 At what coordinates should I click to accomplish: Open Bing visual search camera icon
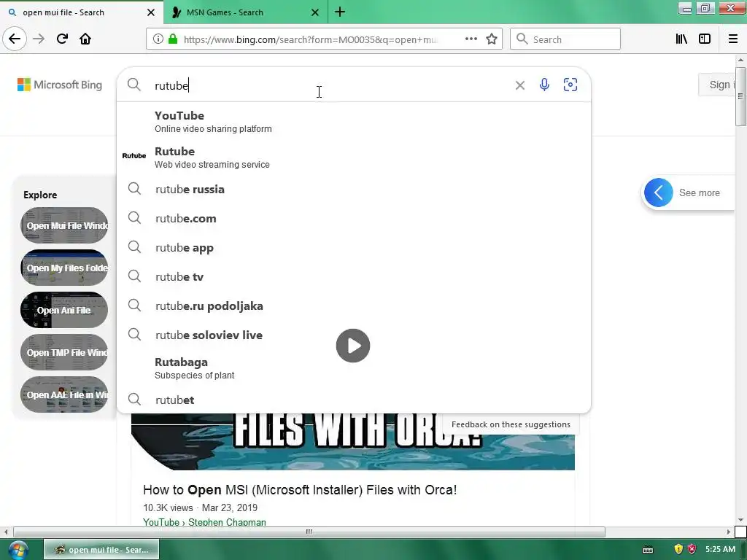pos(570,85)
